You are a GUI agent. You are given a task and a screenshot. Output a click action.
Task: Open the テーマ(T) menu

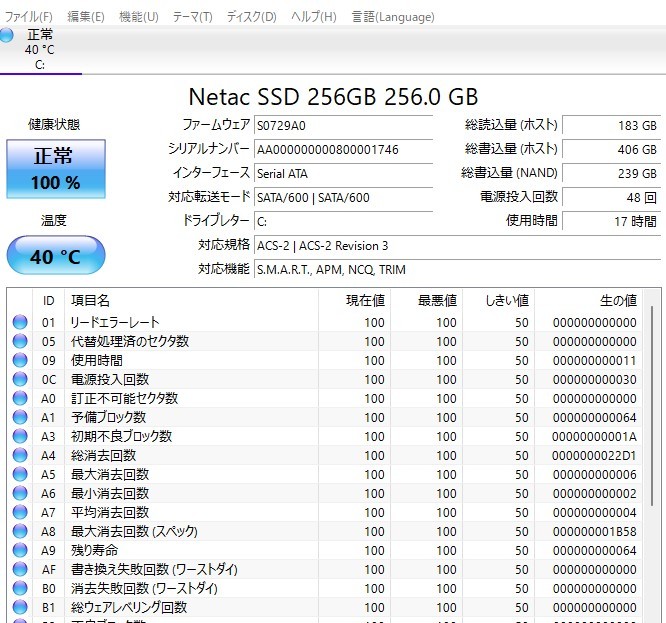click(x=192, y=17)
